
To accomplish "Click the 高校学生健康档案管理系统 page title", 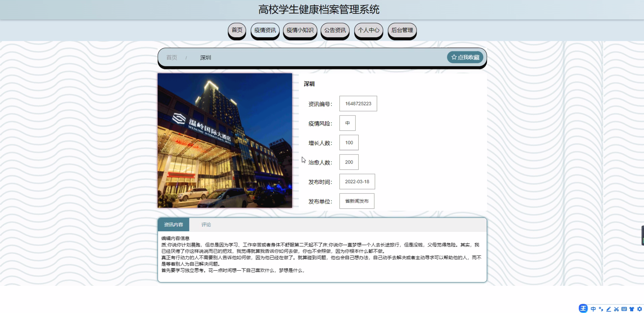I will [x=319, y=9].
